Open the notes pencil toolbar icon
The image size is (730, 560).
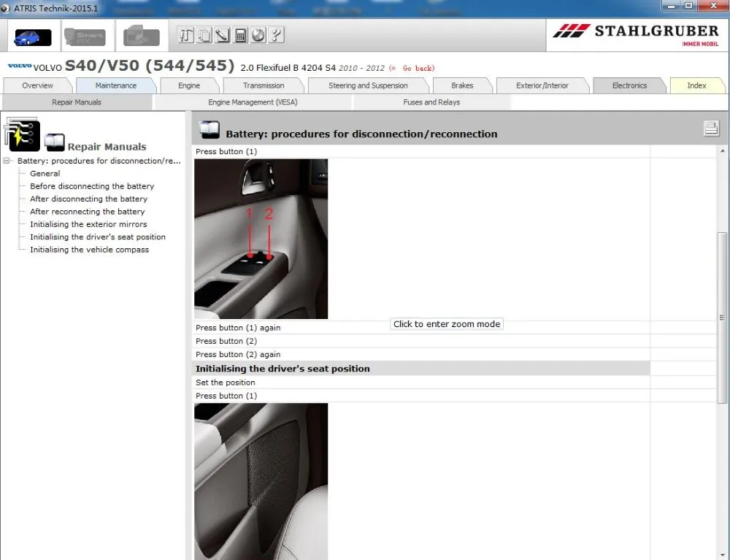pos(222,35)
